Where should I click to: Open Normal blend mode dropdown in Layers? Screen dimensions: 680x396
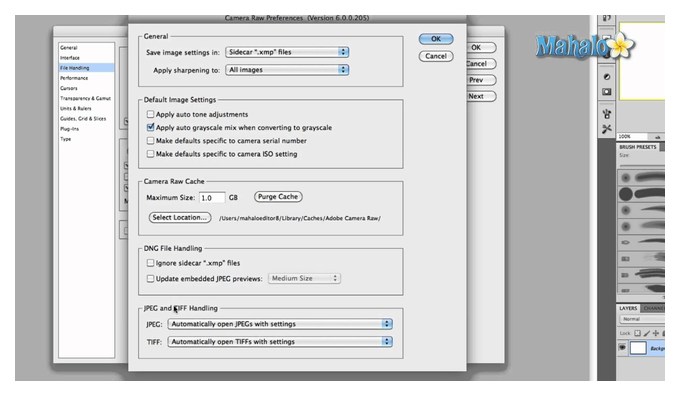[x=642, y=319]
